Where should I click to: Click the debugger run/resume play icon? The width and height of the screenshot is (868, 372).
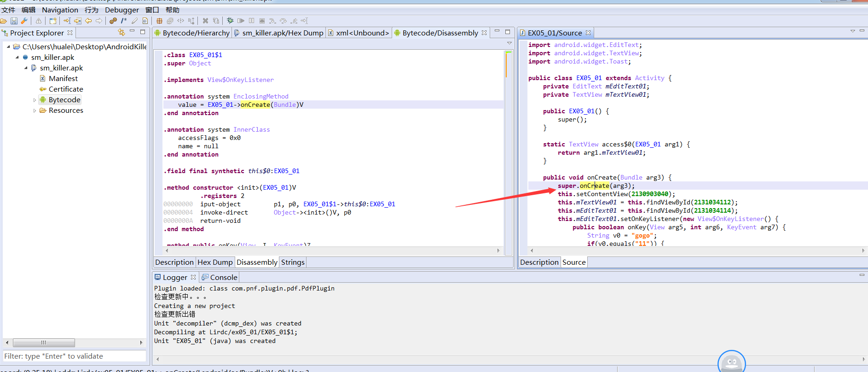241,21
